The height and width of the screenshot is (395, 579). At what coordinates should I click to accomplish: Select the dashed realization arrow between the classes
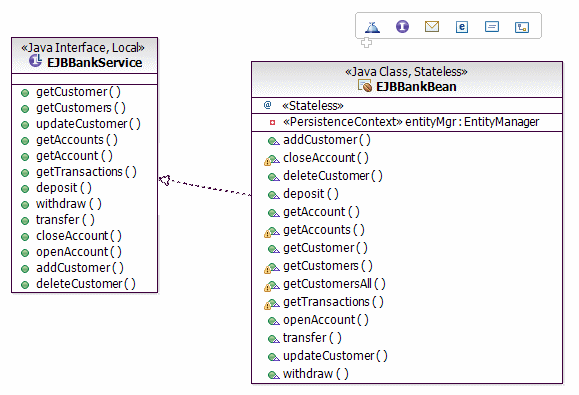point(205,186)
